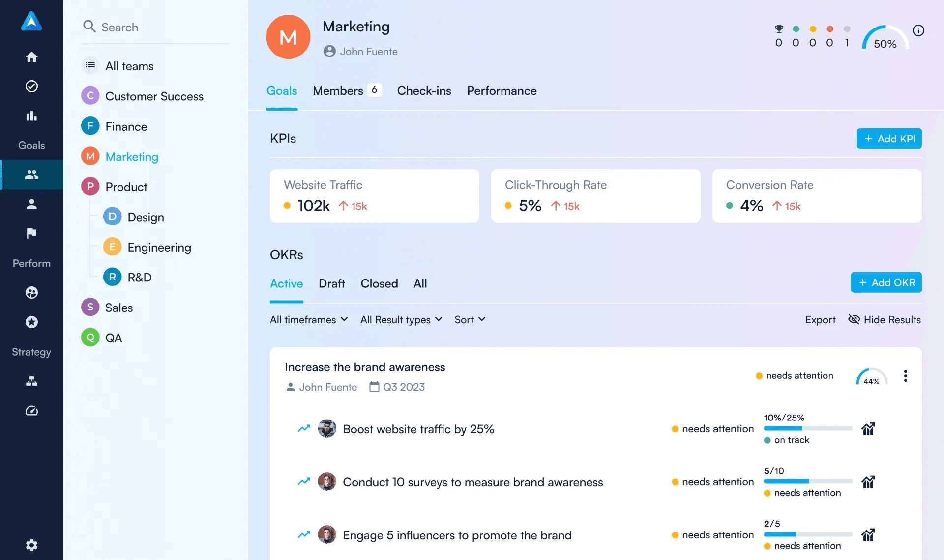The image size is (944, 560).
Task: Select the Teams icon in the Goals section
Action: click(31, 174)
